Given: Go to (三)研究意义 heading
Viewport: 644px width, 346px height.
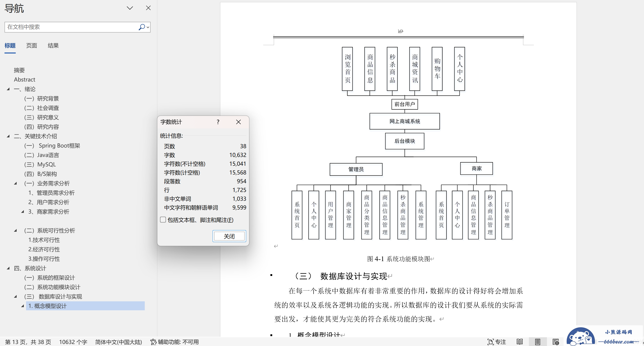Looking at the screenshot, I should coord(42,117).
